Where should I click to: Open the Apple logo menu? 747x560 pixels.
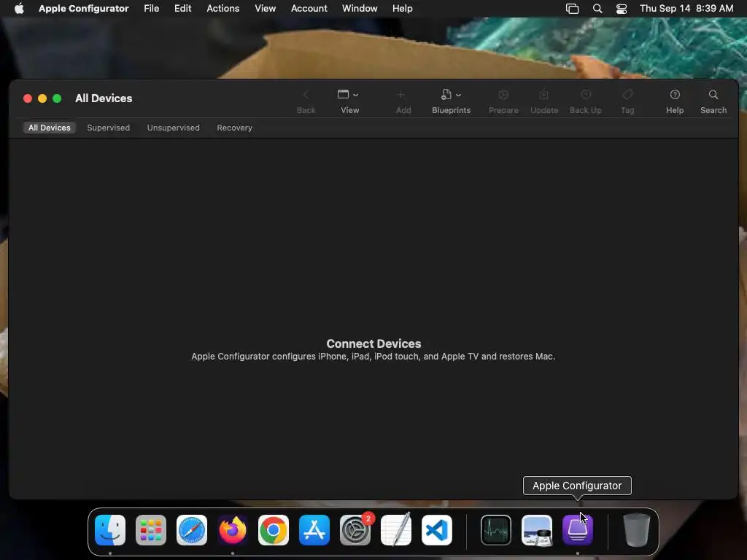(x=19, y=8)
